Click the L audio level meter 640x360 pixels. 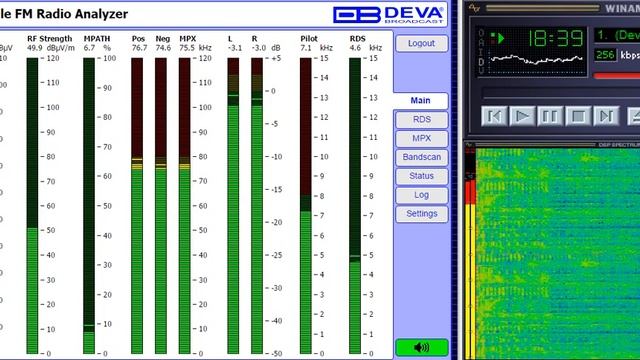coord(233,206)
